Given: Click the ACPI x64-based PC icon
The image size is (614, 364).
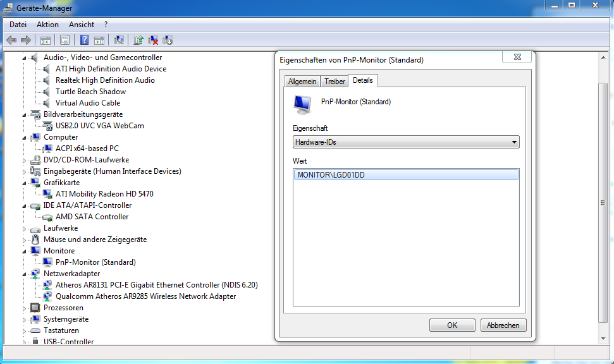Looking at the screenshot, I should point(47,149).
